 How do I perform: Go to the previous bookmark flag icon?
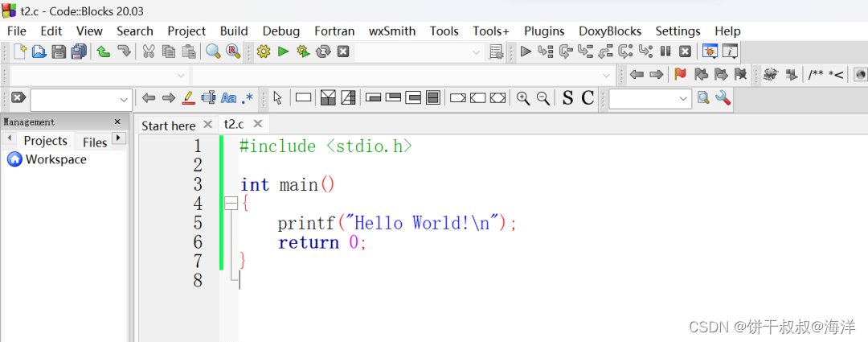[700, 74]
